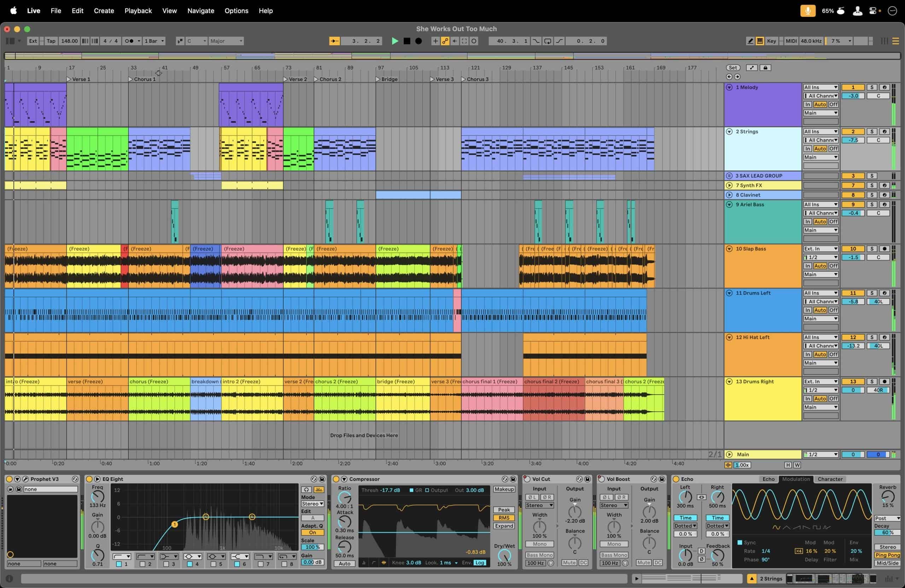Open the root note C dropdown

tap(196, 41)
